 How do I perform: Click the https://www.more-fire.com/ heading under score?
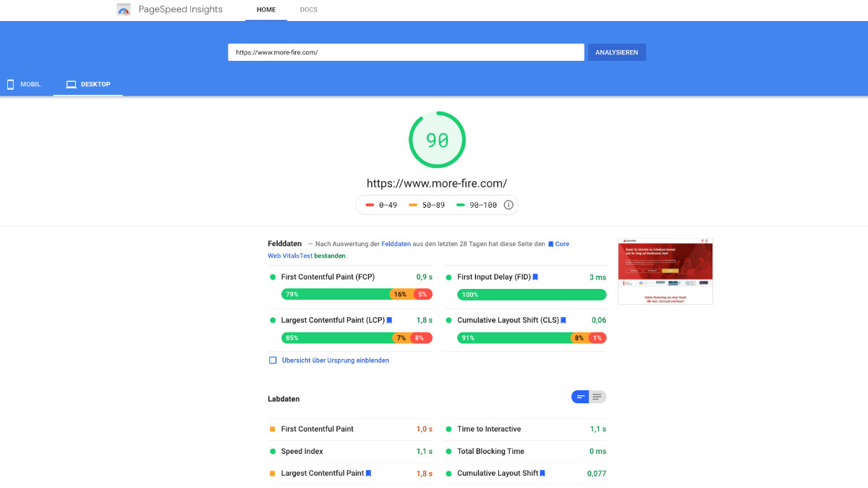[437, 183]
